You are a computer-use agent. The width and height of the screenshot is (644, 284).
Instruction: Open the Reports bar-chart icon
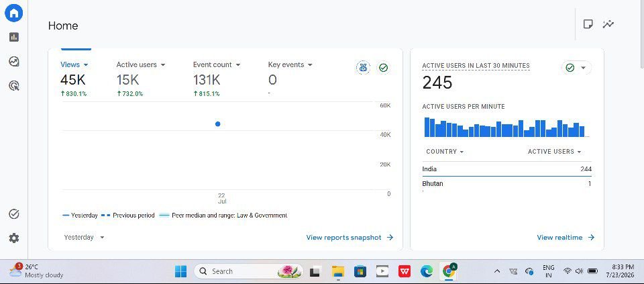[14, 38]
